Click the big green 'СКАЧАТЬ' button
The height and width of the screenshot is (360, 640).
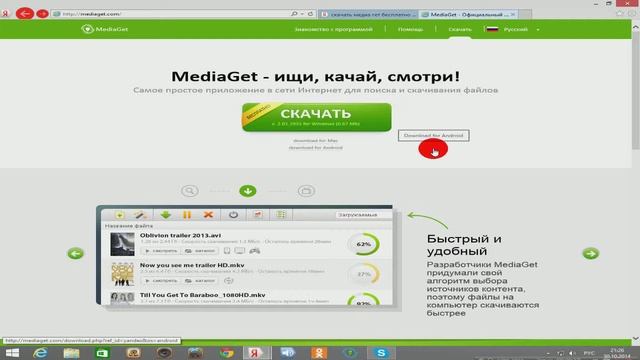tap(317, 117)
